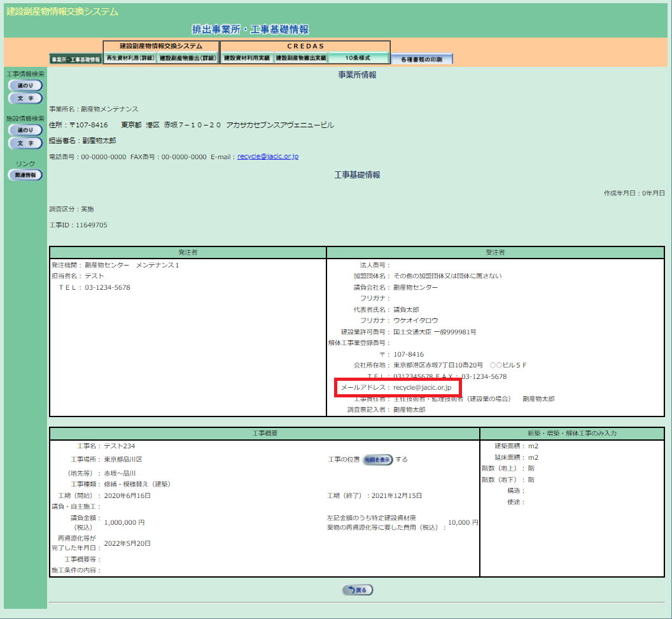Click 文字 button under 工事情報検索

tap(25, 98)
